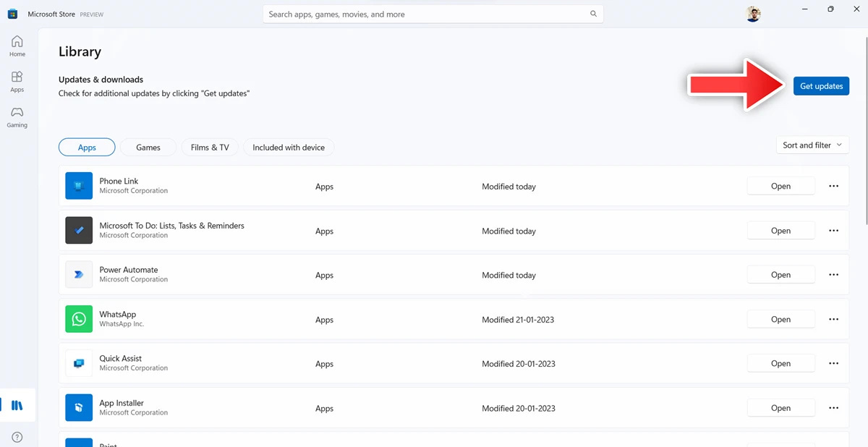The height and width of the screenshot is (447, 868).
Task: Click the Get updates button
Action: [821, 86]
